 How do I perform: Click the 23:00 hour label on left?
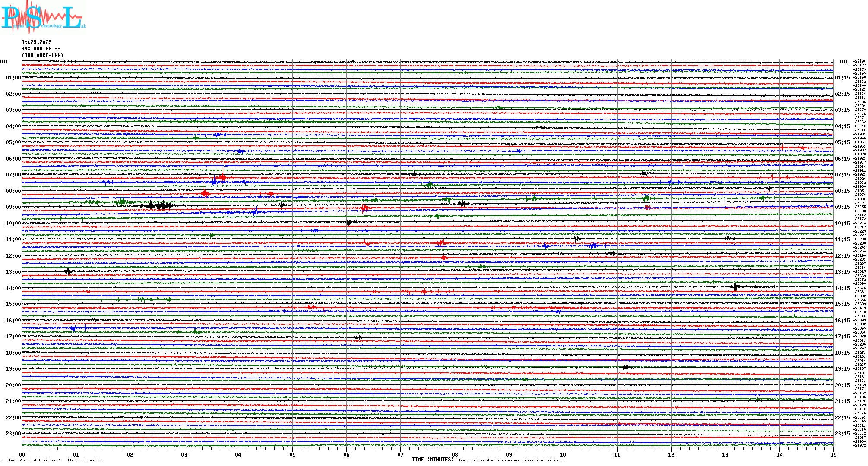13,434
